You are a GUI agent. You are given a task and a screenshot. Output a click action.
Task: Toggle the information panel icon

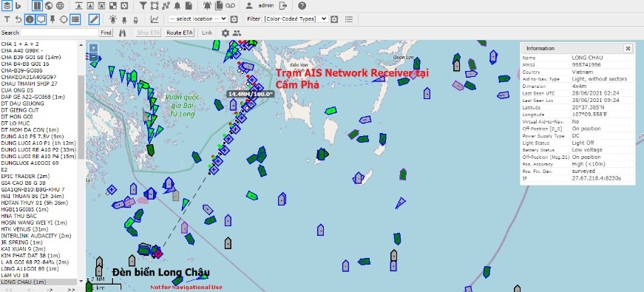[x=30, y=19]
